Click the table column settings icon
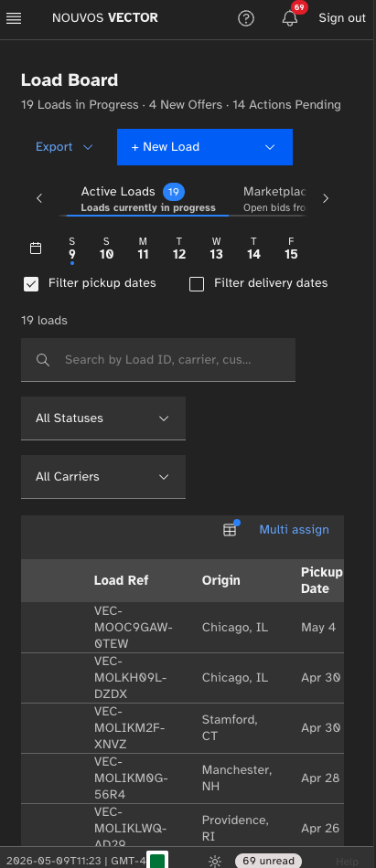Image resolution: width=376 pixels, height=868 pixels. 230,530
